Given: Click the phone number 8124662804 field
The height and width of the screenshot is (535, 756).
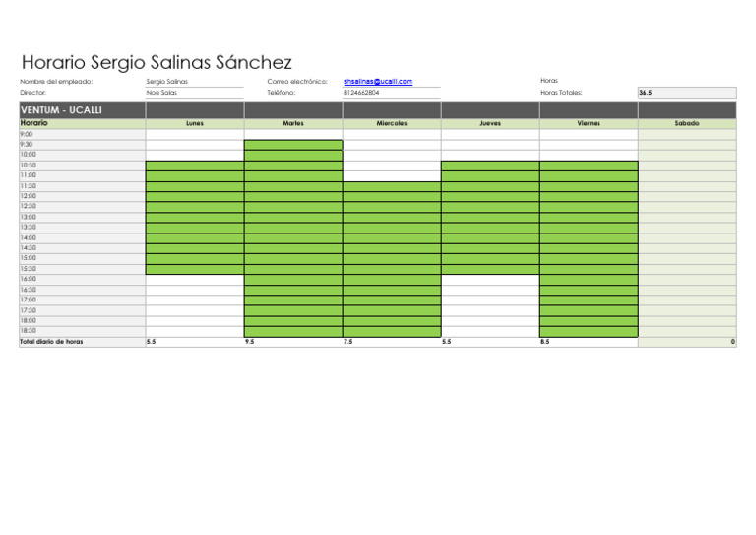Looking at the screenshot, I should (x=392, y=93).
